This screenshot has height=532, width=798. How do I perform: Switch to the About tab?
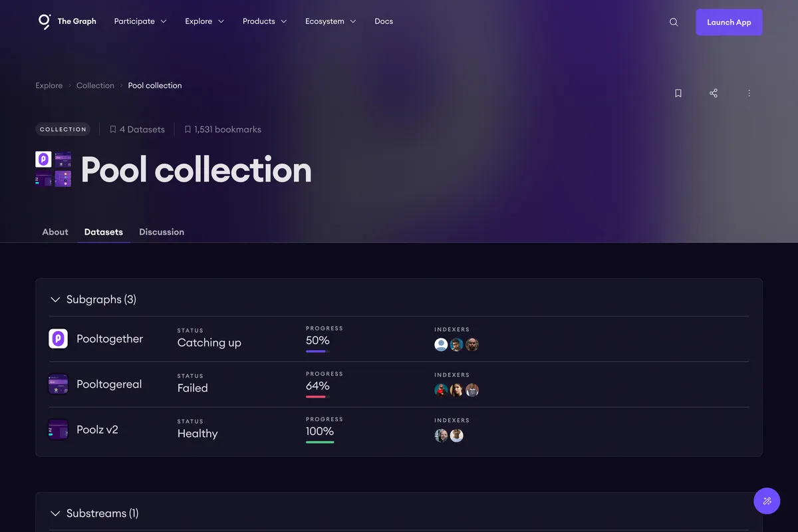tap(55, 232)
